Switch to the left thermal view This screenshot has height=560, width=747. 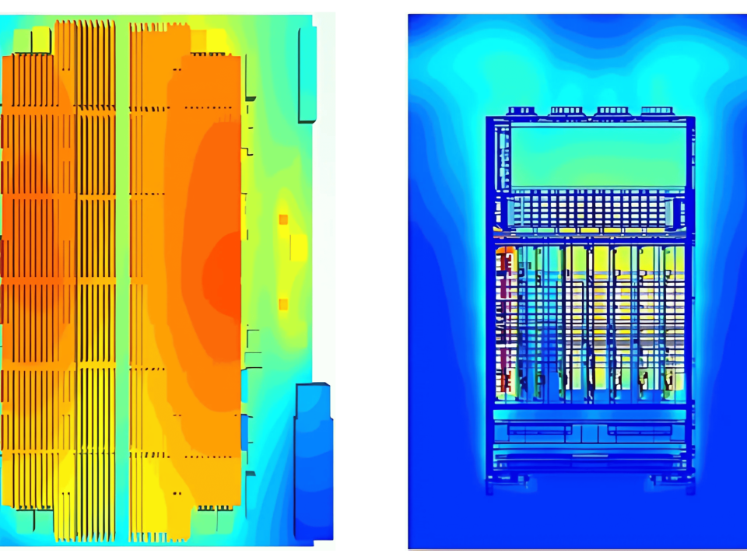click(x=167, y=280)
